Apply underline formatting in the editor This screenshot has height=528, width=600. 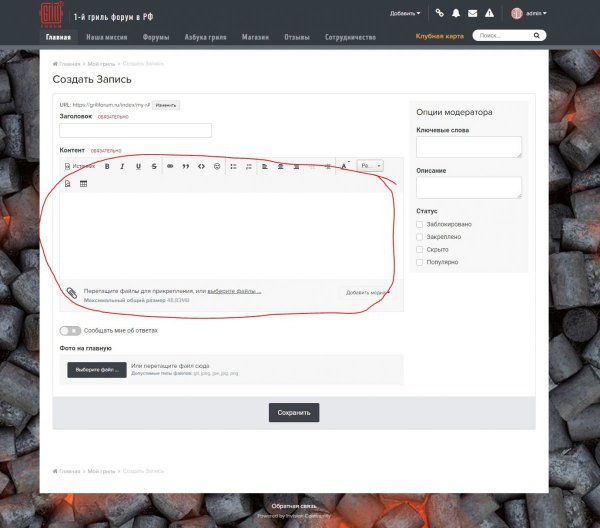point(138,166)
